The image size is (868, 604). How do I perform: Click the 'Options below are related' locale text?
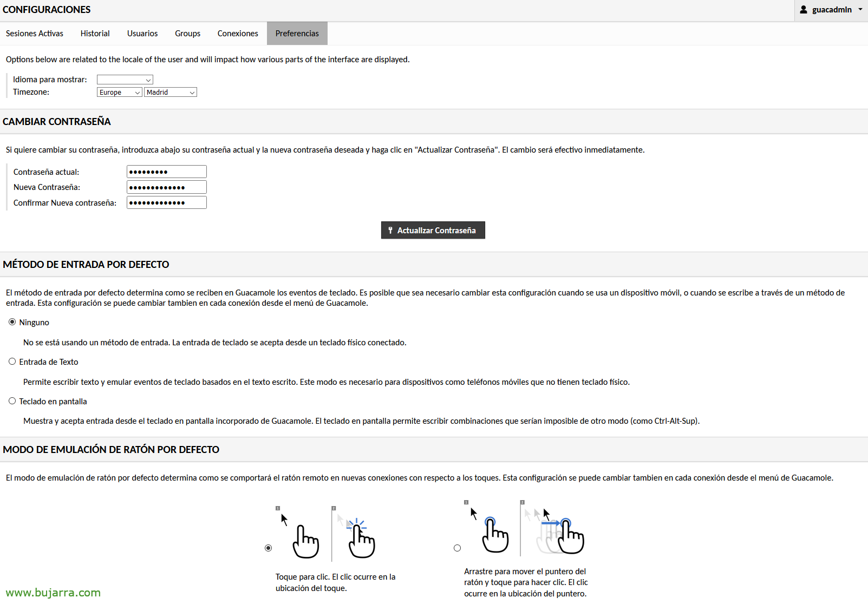pyautogui.click(x=207, y=60)
